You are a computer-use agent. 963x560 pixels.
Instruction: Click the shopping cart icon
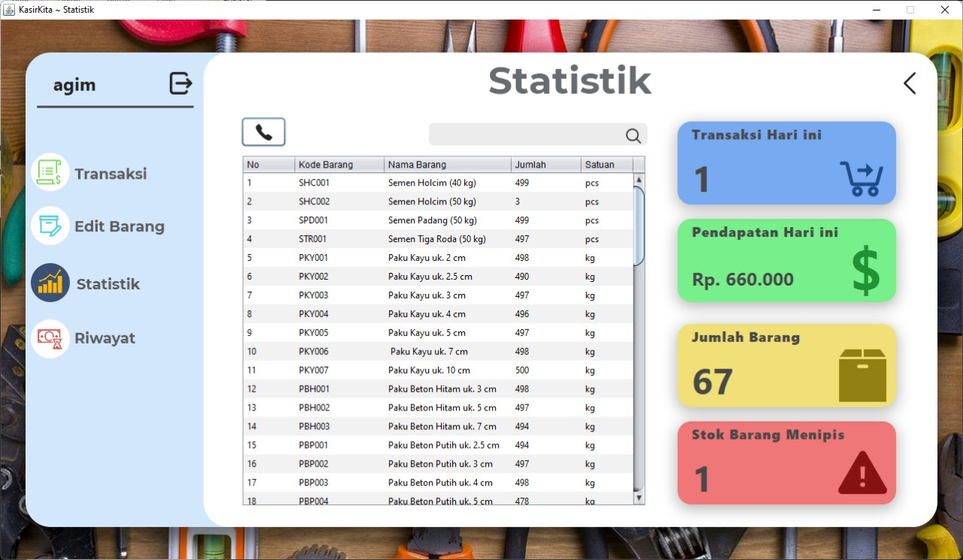861,179
